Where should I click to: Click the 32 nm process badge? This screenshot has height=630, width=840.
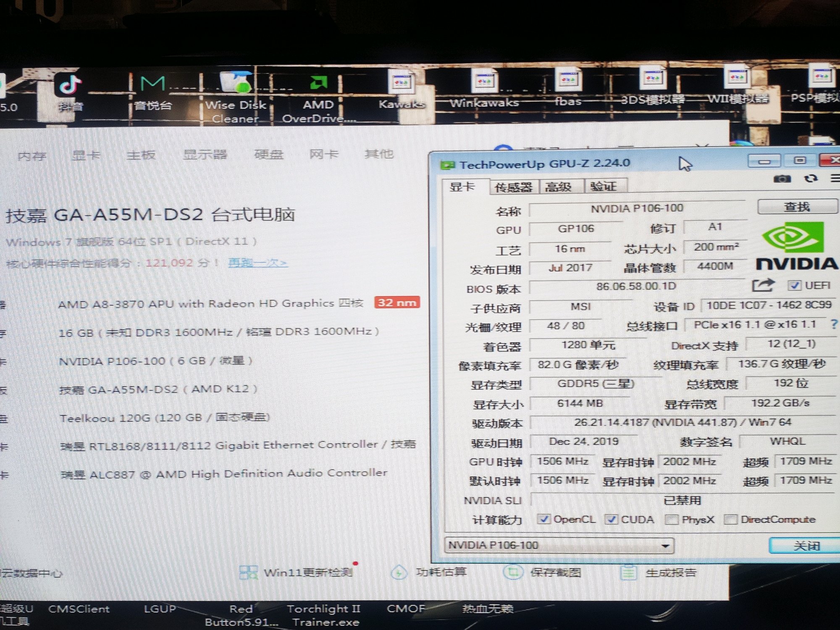click(397, 302)
